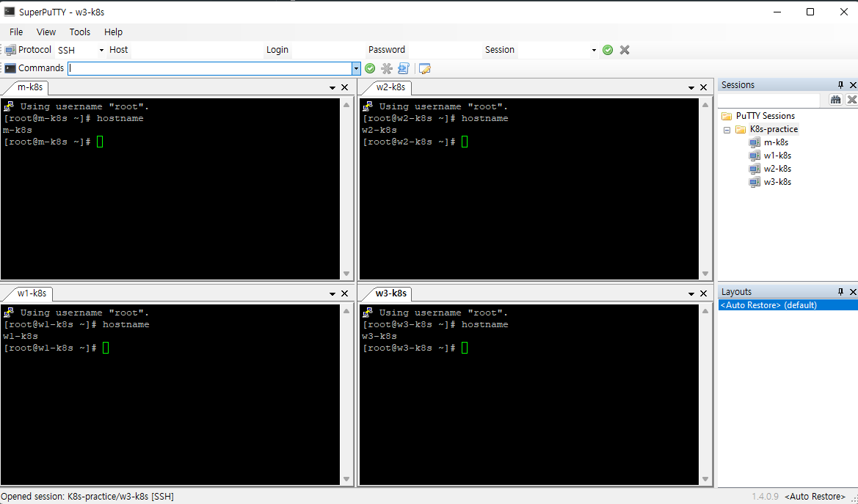Open the w2-k8s pane window list arrow
Viewport: 858px width, 504px height.
[691, 87]
